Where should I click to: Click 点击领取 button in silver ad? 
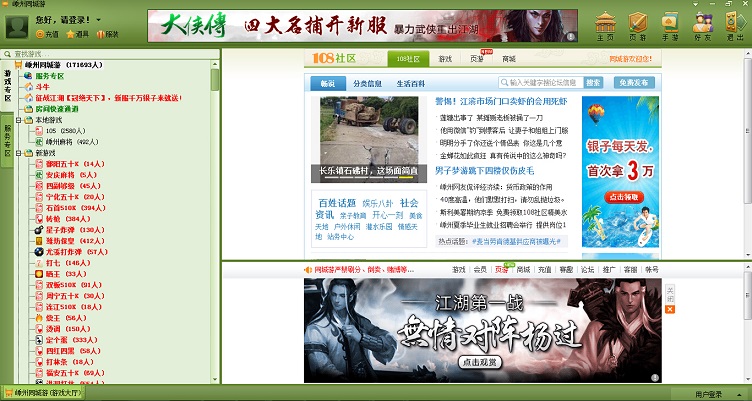pyautogui.click(x=624, y=197)
